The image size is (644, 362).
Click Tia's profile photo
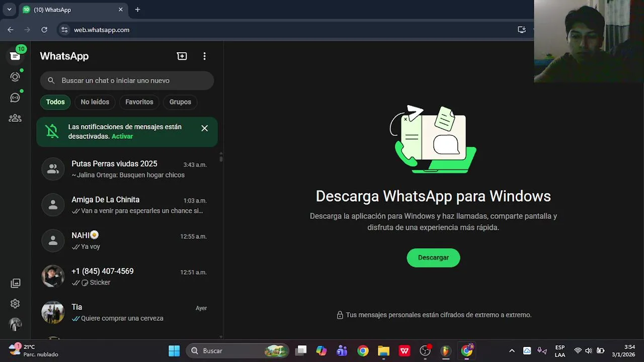click(53, 312)
